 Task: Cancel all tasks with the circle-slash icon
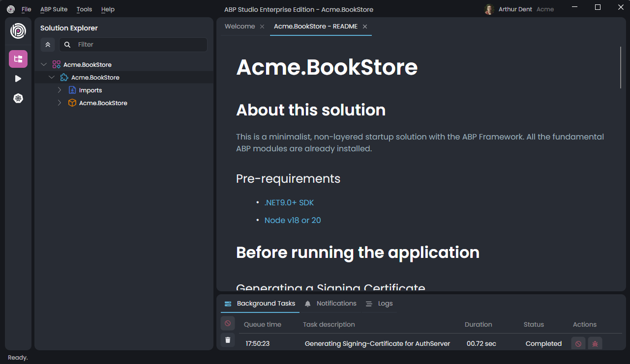pos(227,323)
